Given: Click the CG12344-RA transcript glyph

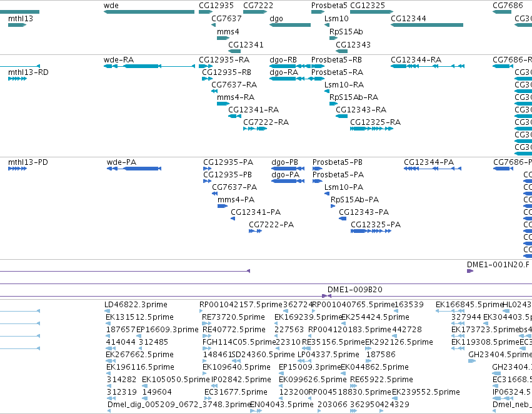Looking at the screenshot, I should (428, 66).
